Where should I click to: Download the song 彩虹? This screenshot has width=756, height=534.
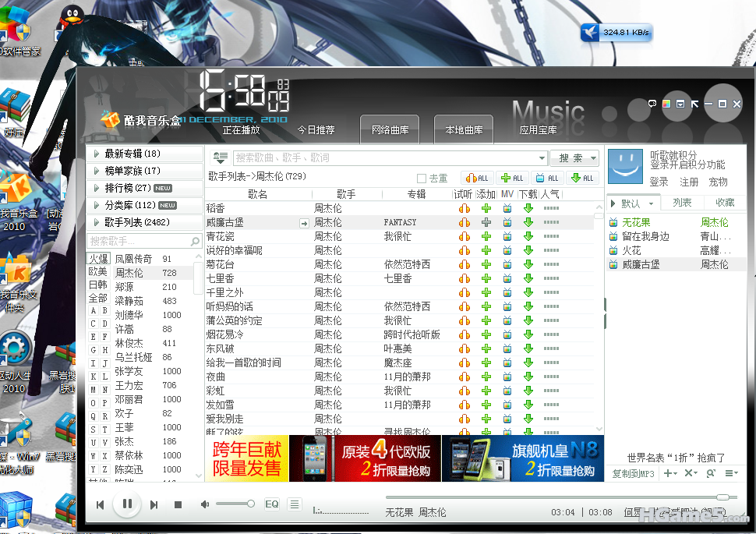click(528, 391)
